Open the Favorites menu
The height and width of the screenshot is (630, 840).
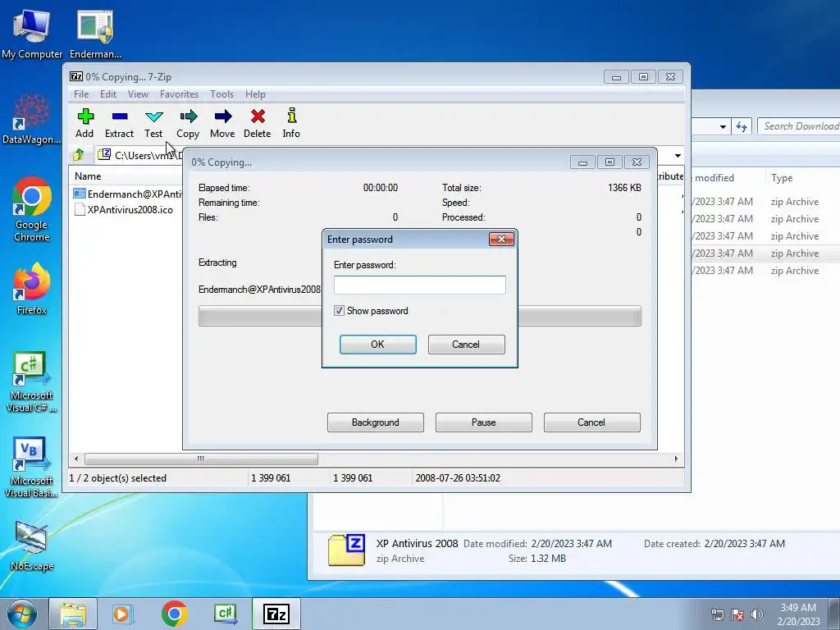pos(180,94)
